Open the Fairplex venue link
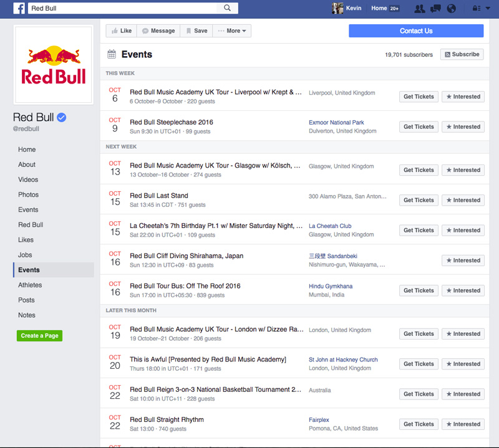The width and height of the screenshot is (499, 448). coord(319,420)
